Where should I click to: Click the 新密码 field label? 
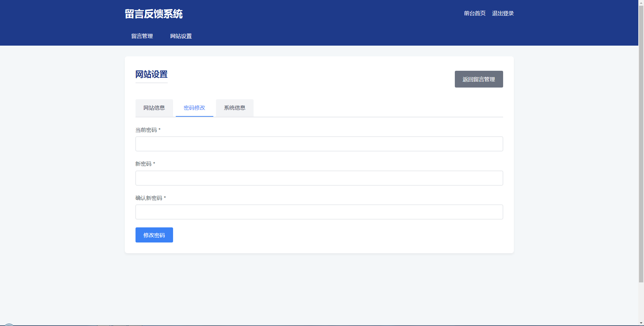click(x=143, y=164)
